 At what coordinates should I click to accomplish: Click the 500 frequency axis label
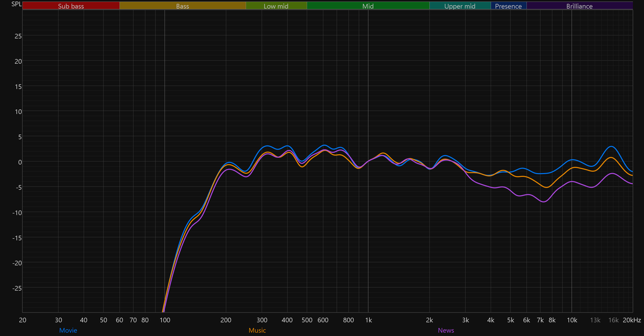(307, 320)
